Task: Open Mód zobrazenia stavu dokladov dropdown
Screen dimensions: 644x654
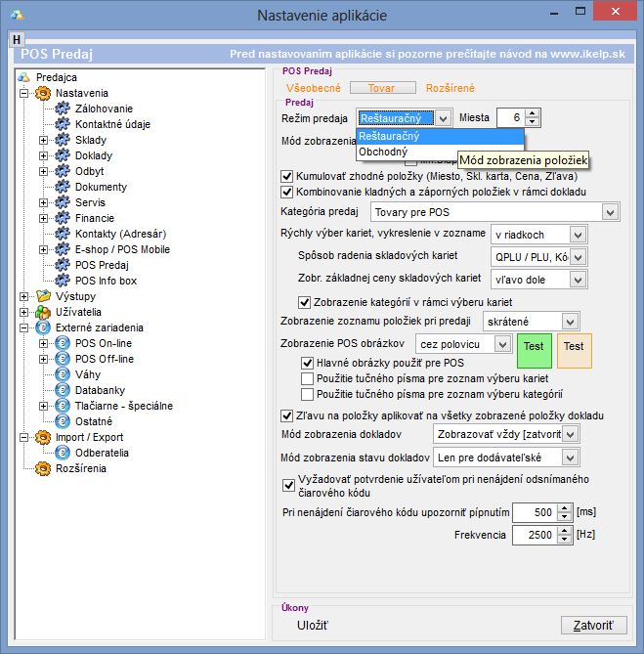Action: tap(571, 458)
